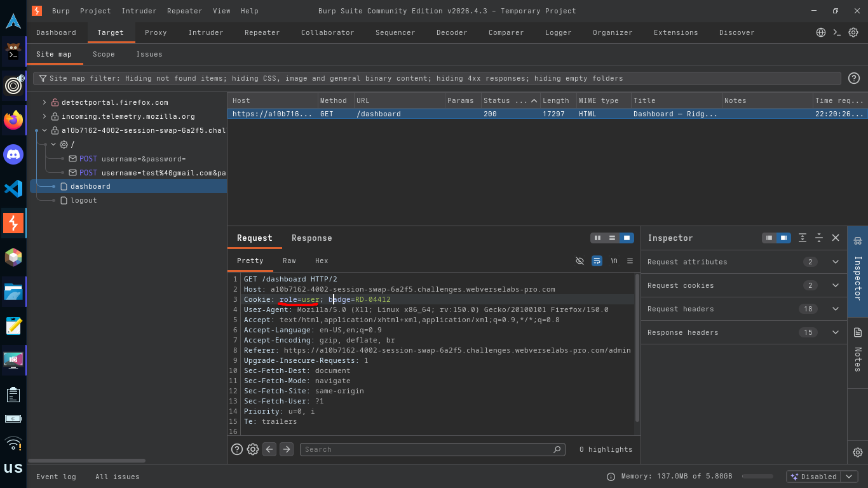868x488 pixels.
Task: Open the globe browser icon in top bar
Action: 821,32
